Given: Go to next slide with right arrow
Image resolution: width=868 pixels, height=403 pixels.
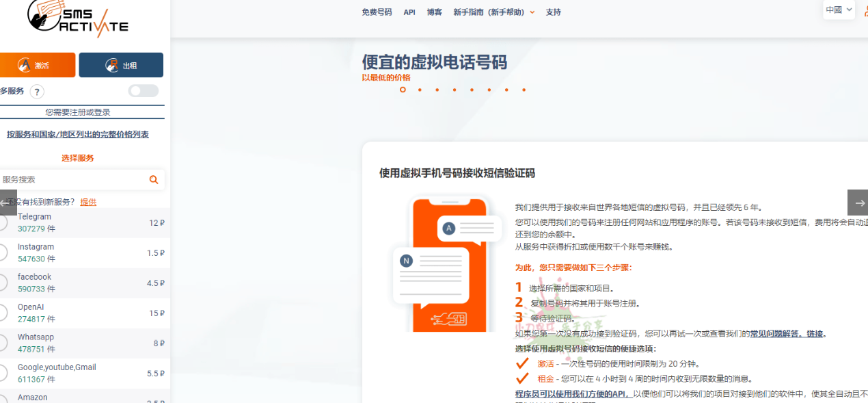Looking at the screenshot, I should pyautogui.click(x=858, y=203).
